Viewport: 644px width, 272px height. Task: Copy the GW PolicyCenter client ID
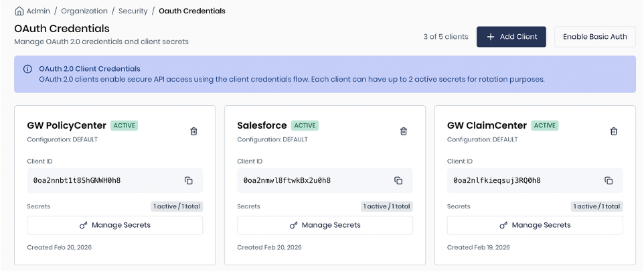[x=188, y=180]
